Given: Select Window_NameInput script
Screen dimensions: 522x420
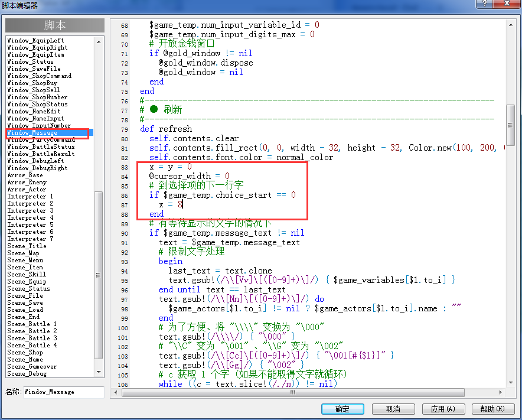Looking at the screenshot, I should [35, 118].
